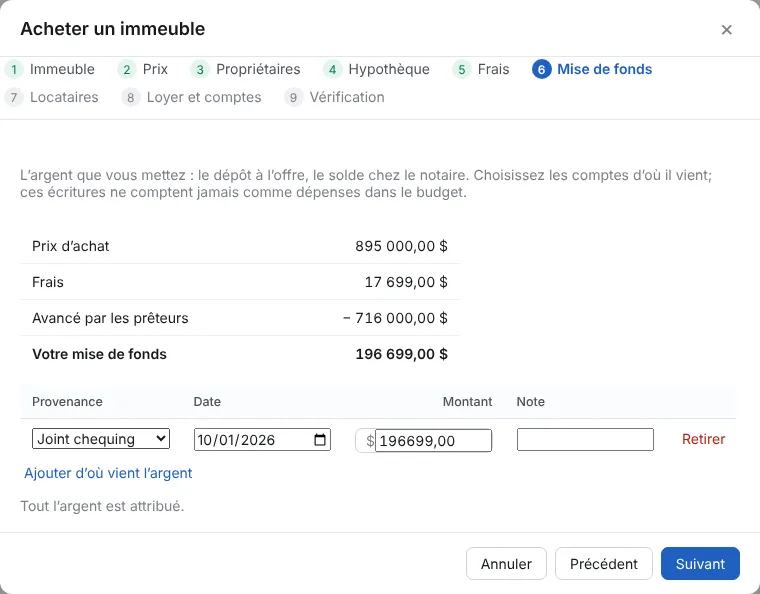Click the empty Note field
Viewport: 760px width, 594px height.
pos(585,439)
